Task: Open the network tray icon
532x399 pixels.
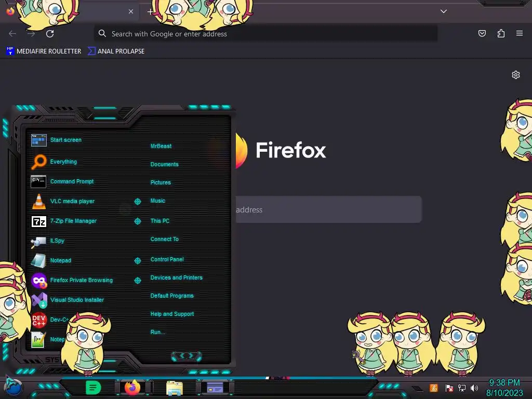Action: pos(461,388)
